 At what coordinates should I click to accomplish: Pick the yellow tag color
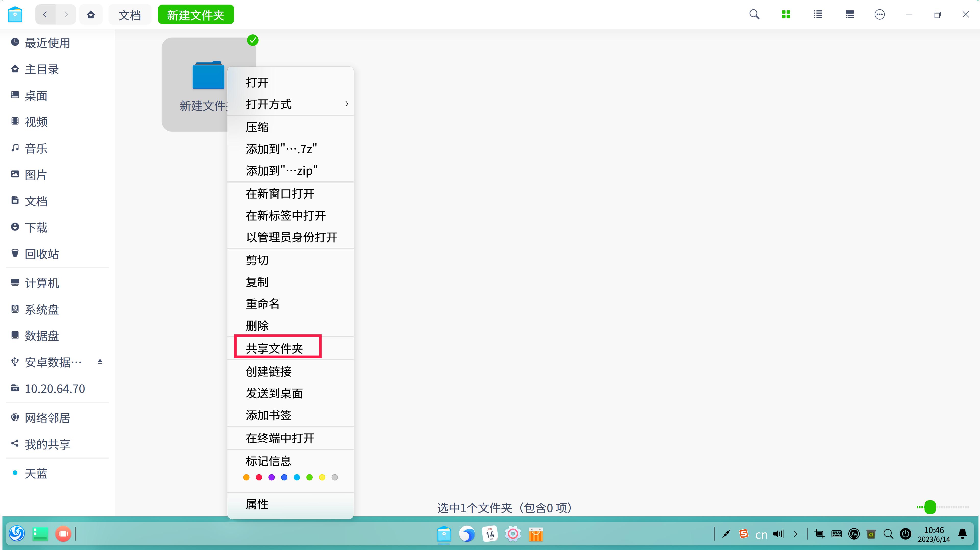322,477
